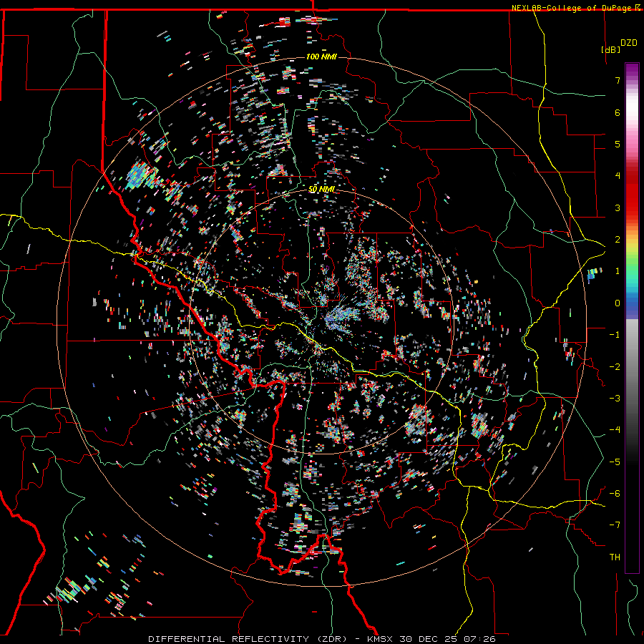Select the 4 value on color scale
Viewport: 644px width, 644px height.
coord(618,176)
